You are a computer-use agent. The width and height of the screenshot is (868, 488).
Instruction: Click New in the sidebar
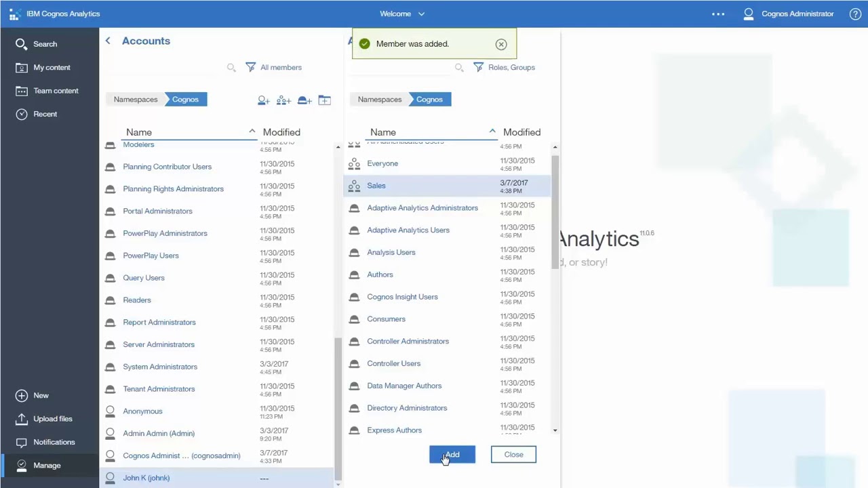click(x=33, y=395)
